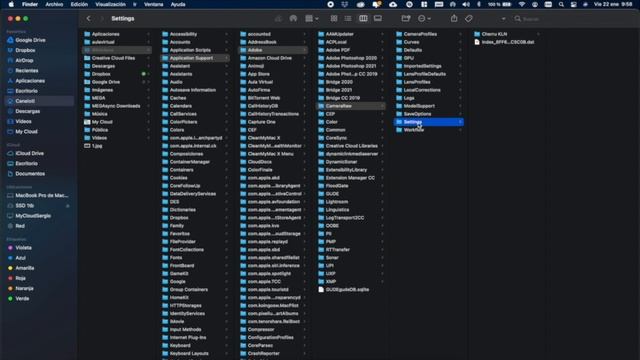Image resolution: width=640 pixels, height=360 pixels.
Task: Click the volume menu bar icon
Action: click(x=466, y=4)
